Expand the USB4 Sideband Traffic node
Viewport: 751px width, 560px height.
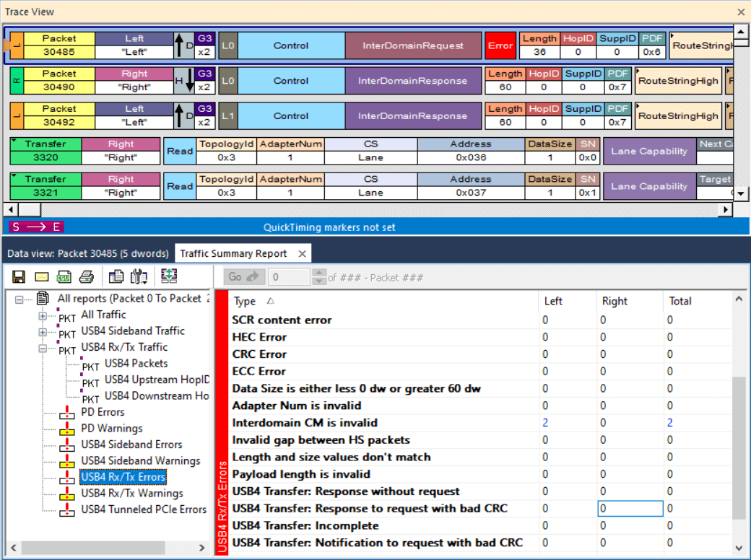(x=43, y=332)
